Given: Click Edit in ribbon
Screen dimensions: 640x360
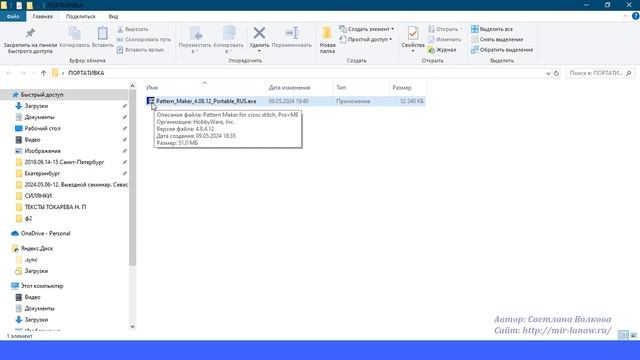Looking at the screenshot, I should click(x=444, y=40).
